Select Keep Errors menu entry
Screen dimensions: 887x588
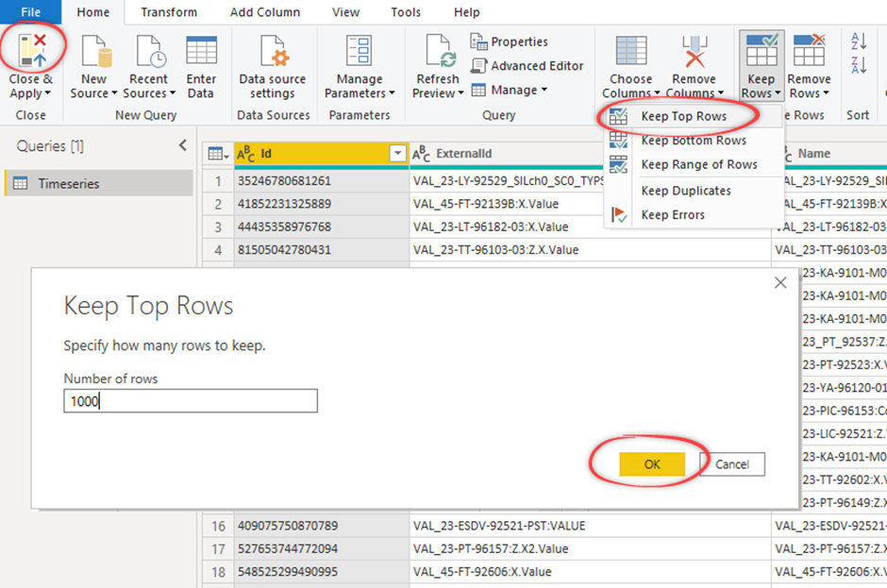(694, 215)
